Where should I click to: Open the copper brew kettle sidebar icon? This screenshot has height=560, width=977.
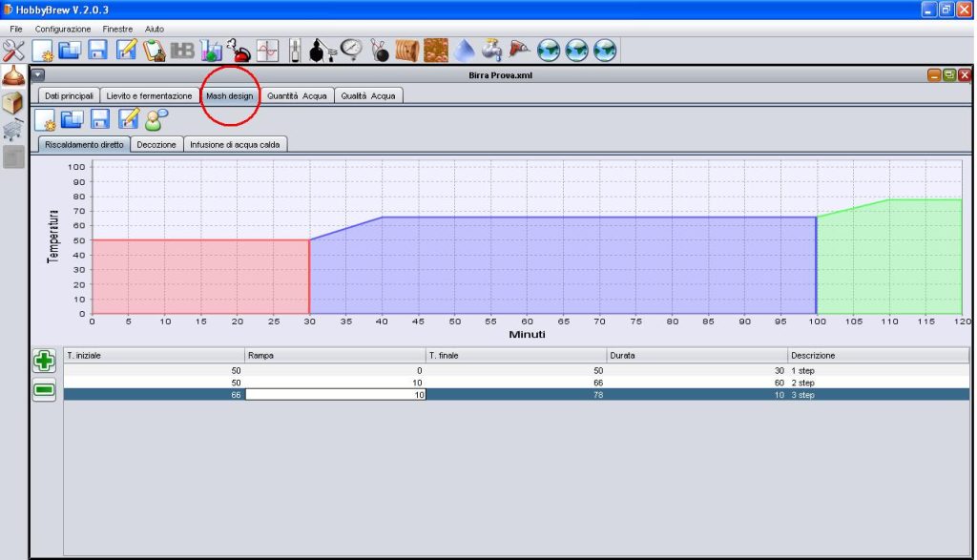(13, 75)
